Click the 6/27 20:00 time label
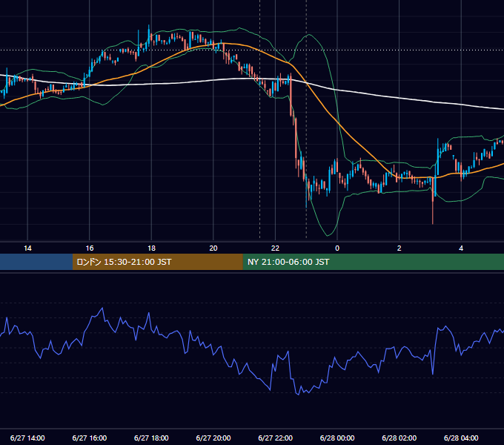The width and height of the screenshot is (504, 445). pyautogui.click(x=213, y=438)
